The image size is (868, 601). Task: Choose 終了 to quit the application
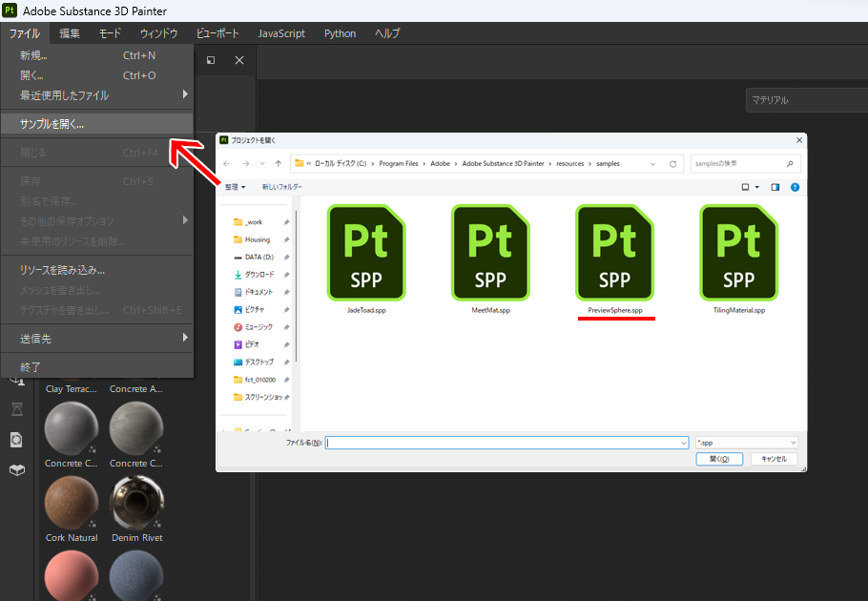pyautogui.click(x=97, y=367)
